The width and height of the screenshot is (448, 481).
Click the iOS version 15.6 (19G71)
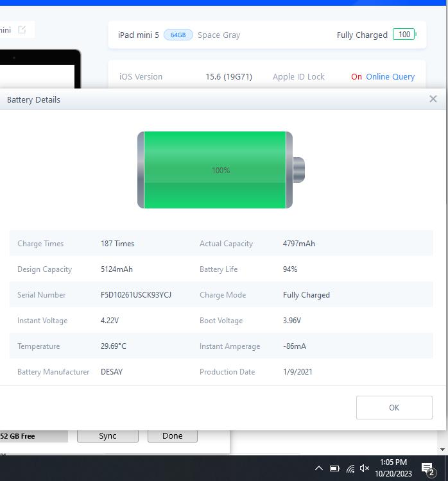pos(228,77)
